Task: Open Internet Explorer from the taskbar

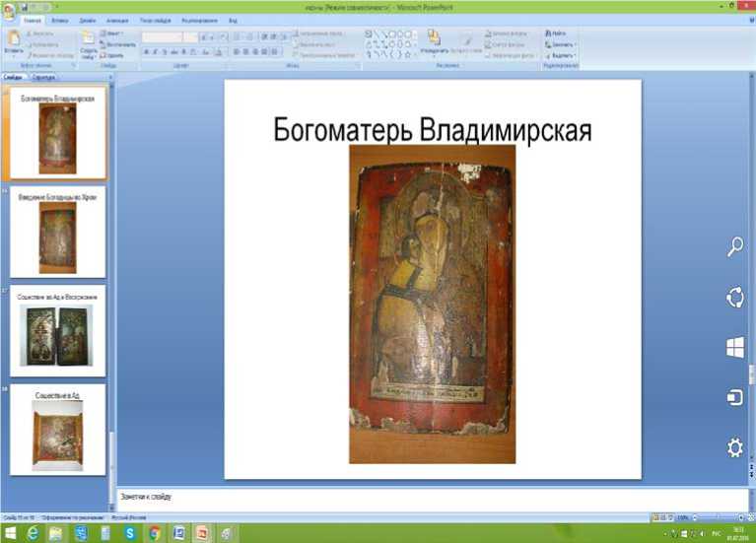Action: tap(33, 533)
